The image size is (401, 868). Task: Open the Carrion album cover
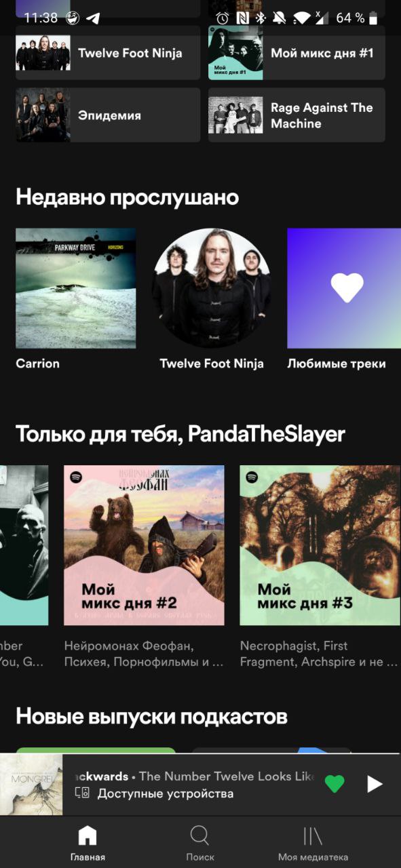75,288
